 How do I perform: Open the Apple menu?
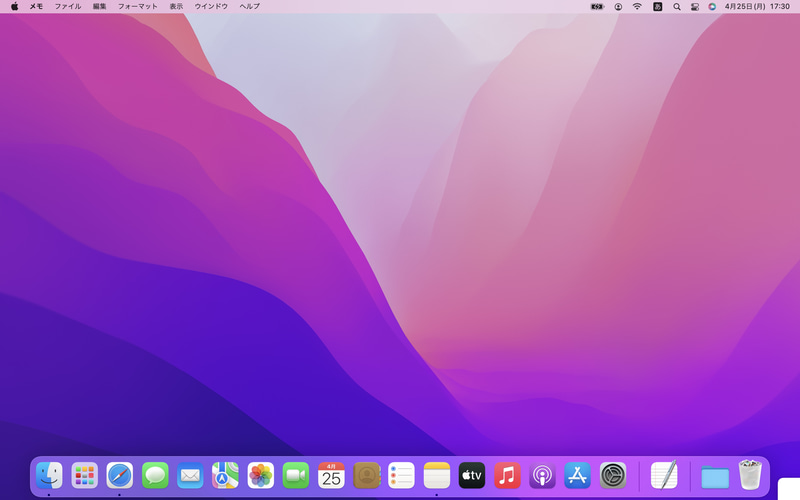[x=15, y=6]
